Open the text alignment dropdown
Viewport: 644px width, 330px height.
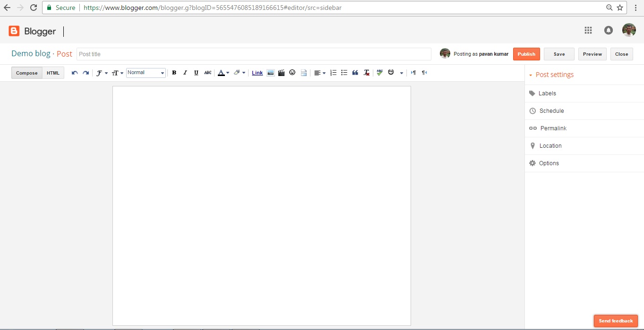point(320,73)
